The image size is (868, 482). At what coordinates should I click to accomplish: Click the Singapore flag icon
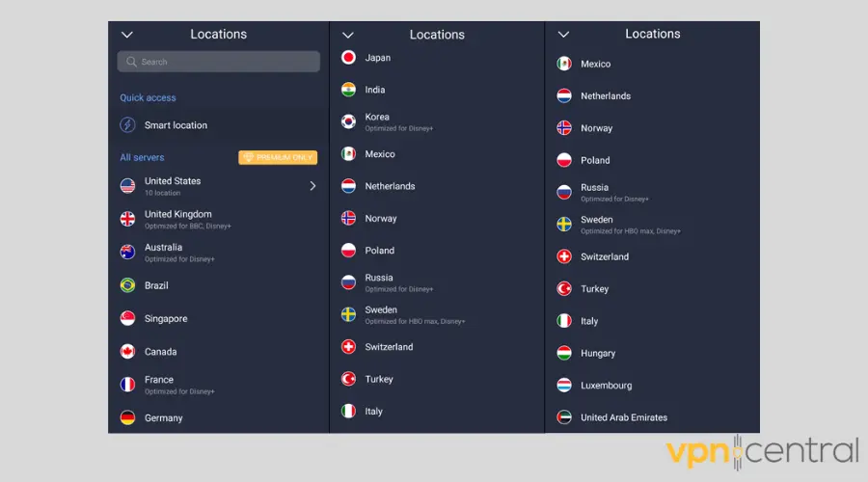tap(128, 318)
